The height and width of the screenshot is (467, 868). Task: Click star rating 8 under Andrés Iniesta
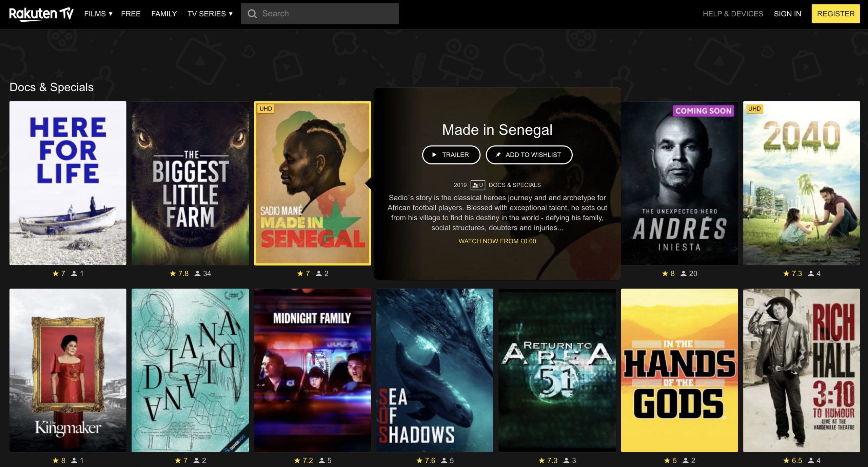[x=668, y=274]
